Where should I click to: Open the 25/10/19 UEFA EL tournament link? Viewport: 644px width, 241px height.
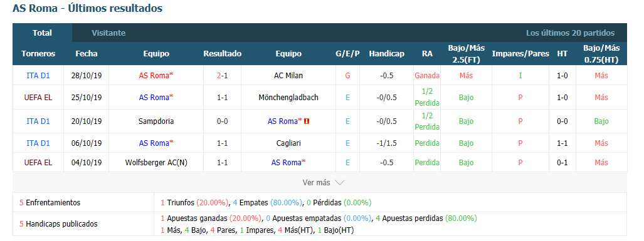(38, 98)
